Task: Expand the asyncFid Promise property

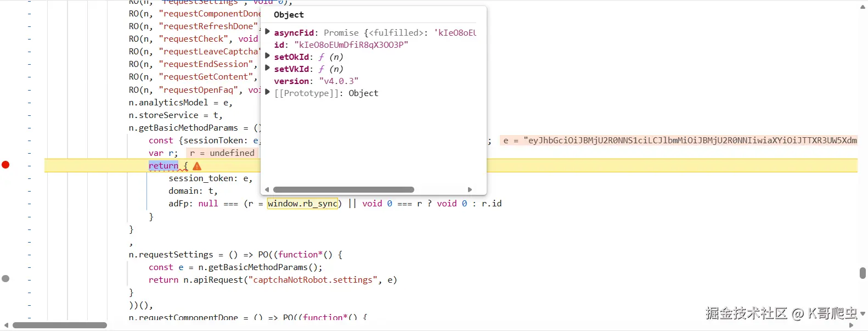Action: (x=267, y=32)
